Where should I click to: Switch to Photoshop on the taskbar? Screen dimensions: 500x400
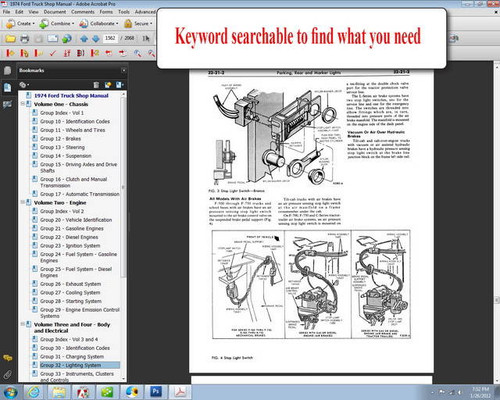pyautogui.click(x=155, y=392)
